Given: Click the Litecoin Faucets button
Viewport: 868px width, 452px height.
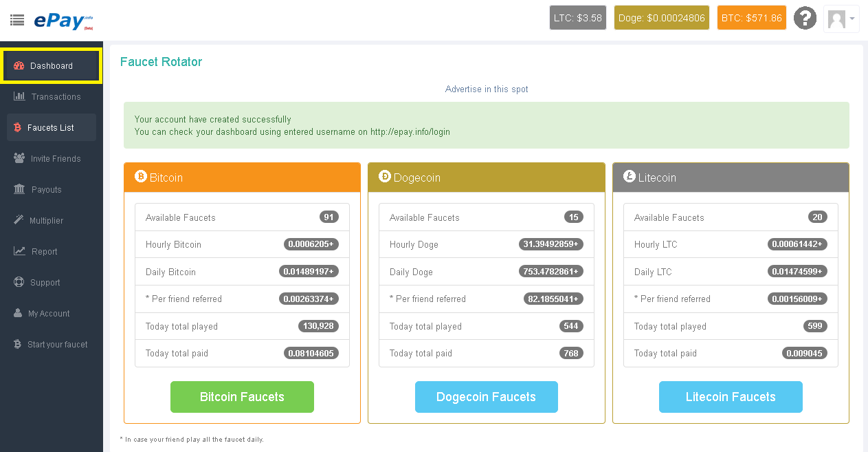Looking at the screenshot, I should click(731, 397).
